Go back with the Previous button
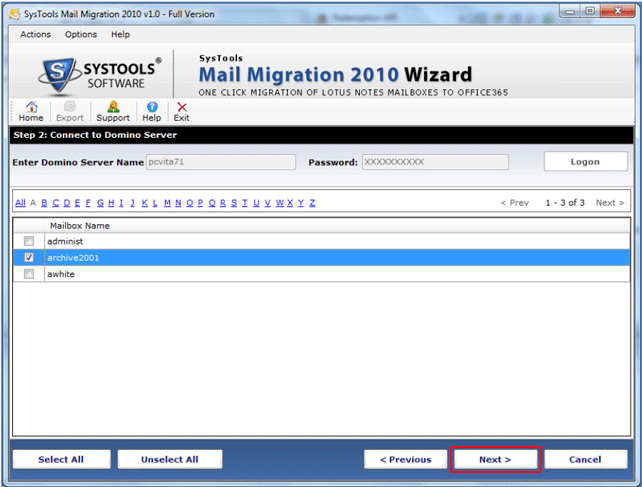This screenshot has height=487, width=642. pos(405,460)
